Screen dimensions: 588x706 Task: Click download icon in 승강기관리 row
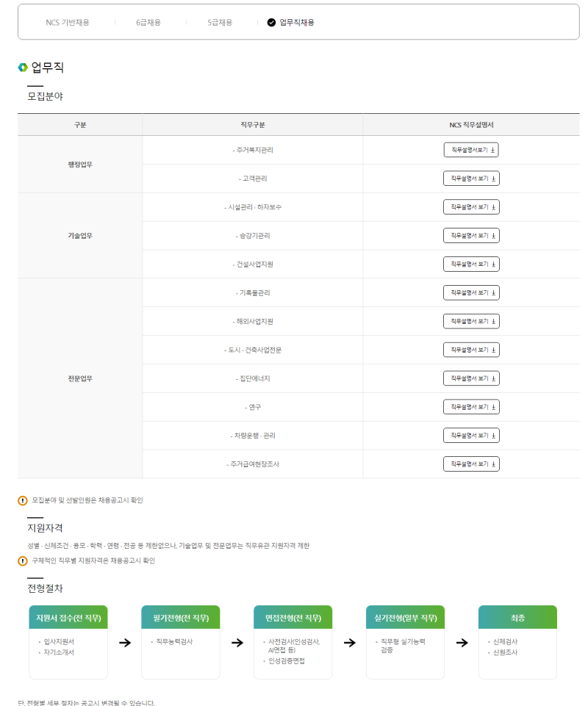point(493,236)
